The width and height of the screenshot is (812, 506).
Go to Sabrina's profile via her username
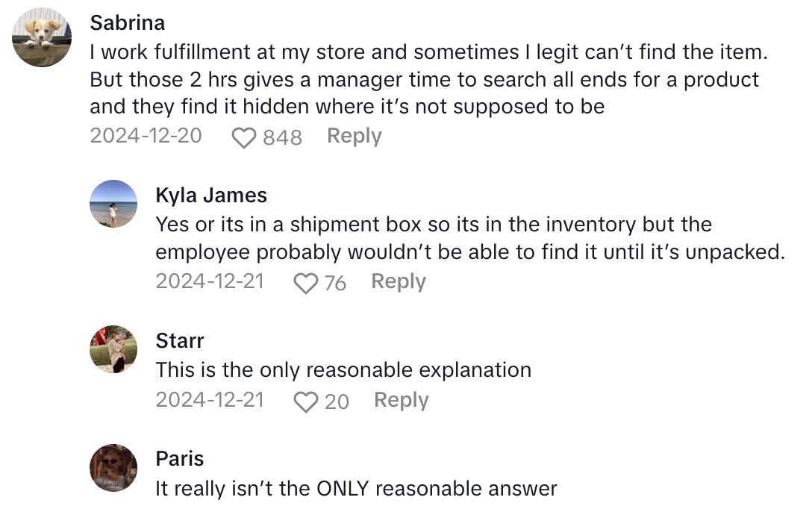pyautogui.click(x=127, y=22)
